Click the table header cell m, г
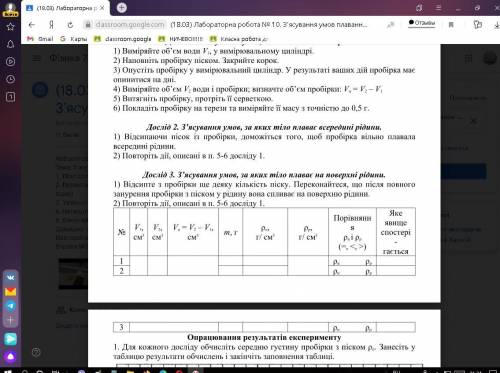500x373 pixels. click(230, 232)
